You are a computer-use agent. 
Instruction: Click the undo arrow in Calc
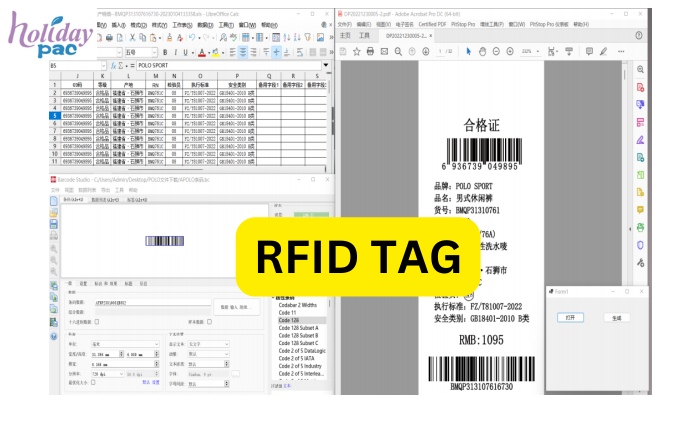pos(192,38)
